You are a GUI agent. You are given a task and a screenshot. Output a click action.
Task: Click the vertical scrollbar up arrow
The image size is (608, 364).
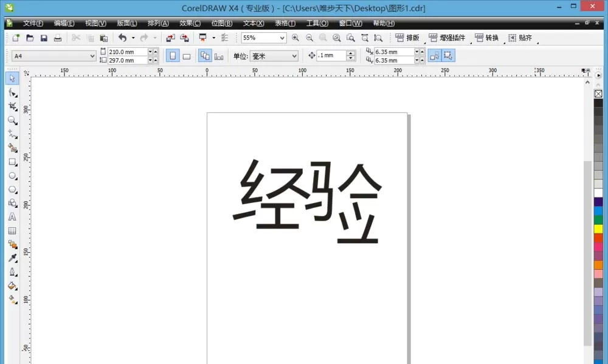(587, 82)
